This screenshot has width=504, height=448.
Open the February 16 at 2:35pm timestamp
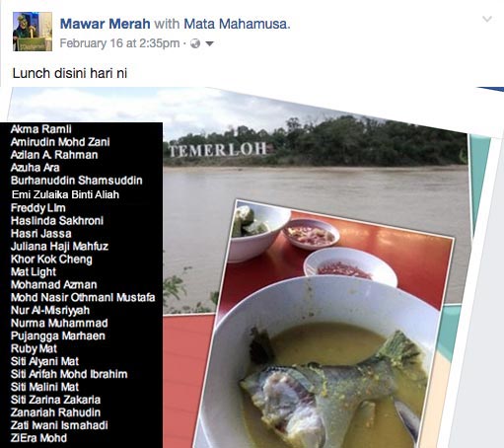pos(119,43)
